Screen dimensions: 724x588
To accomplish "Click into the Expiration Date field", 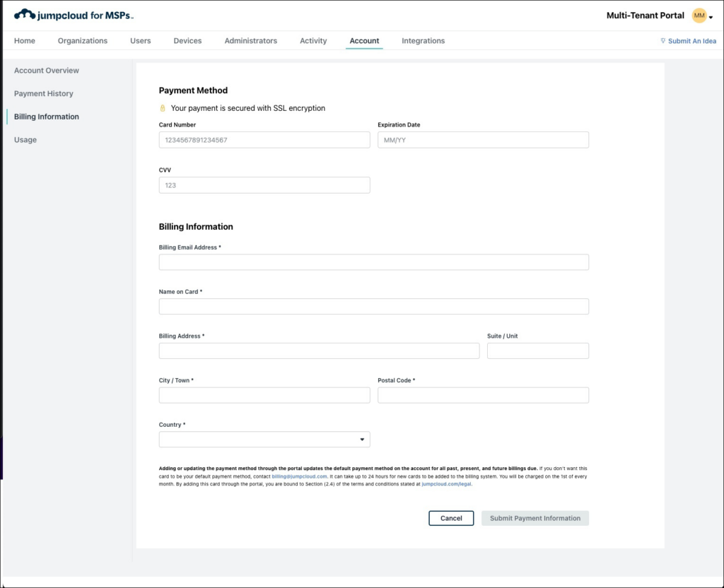I will point(483,140).
